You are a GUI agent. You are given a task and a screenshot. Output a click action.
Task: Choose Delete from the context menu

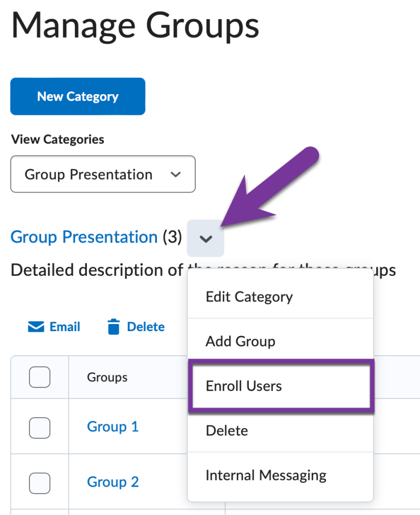226,431
